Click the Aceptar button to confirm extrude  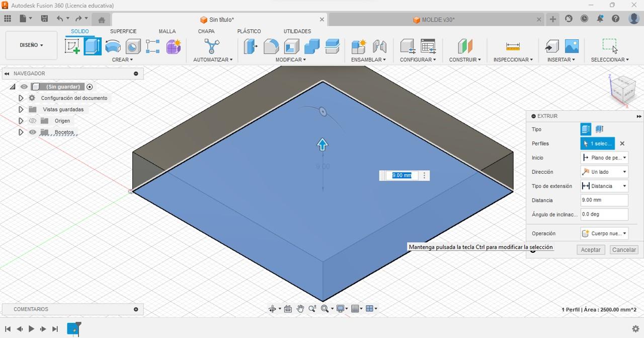point(590,249)
